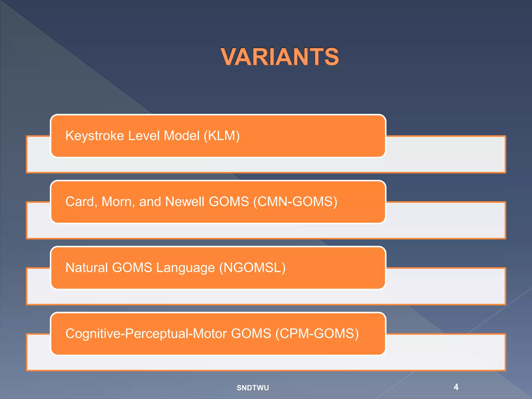The height and width of the screenshot is (399, 532).
Task: Click white panel right of NGOMSL box
Action: [445, 286]
